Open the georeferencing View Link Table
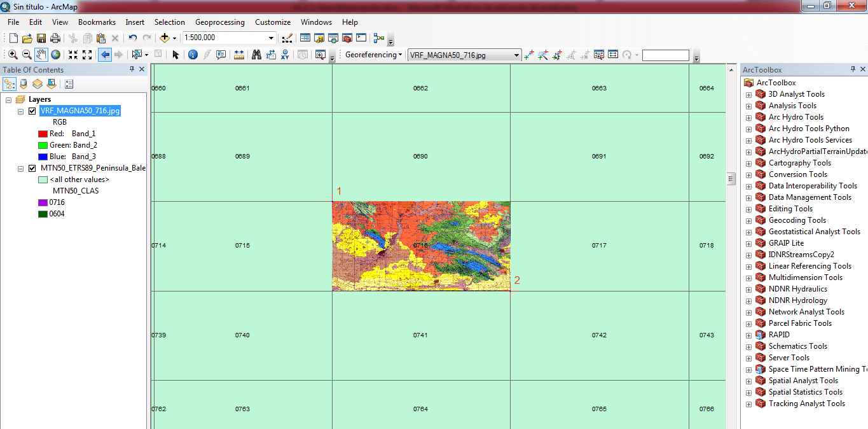This screenshot has height=429, width=868. click(x=612, y=55)
